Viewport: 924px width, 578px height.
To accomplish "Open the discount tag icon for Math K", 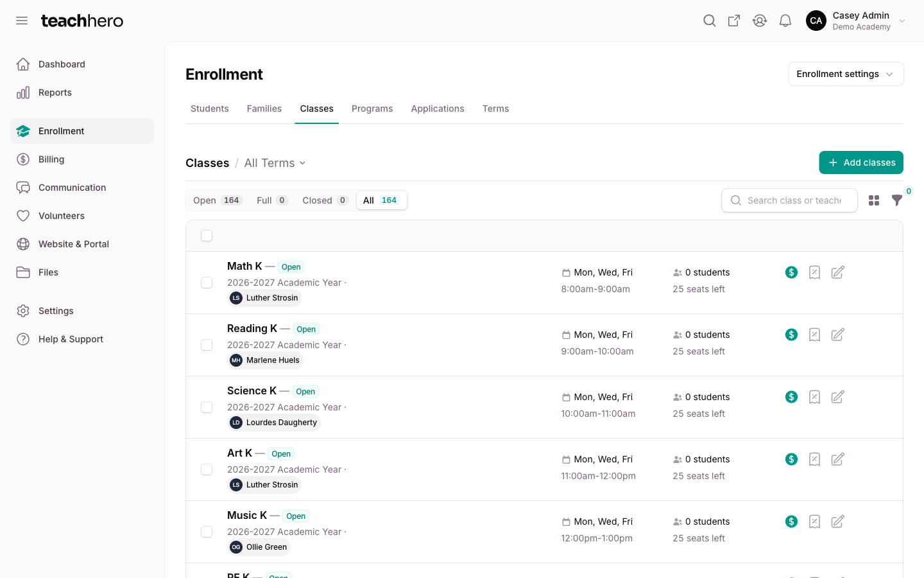I will (814, 272).
